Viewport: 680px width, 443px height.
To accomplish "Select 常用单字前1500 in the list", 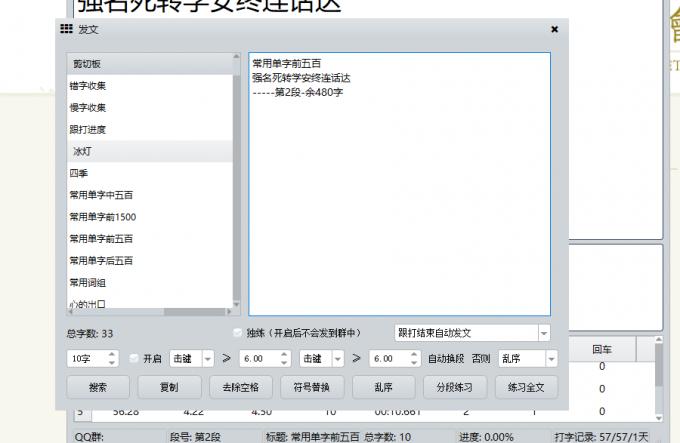I will pyautogui.click(x=150, y=217).
